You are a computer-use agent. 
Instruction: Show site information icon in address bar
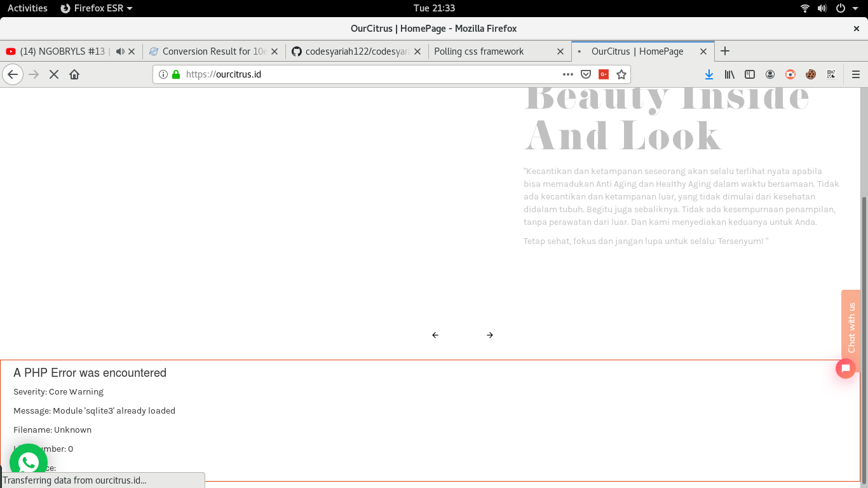[x=163, y=74]
